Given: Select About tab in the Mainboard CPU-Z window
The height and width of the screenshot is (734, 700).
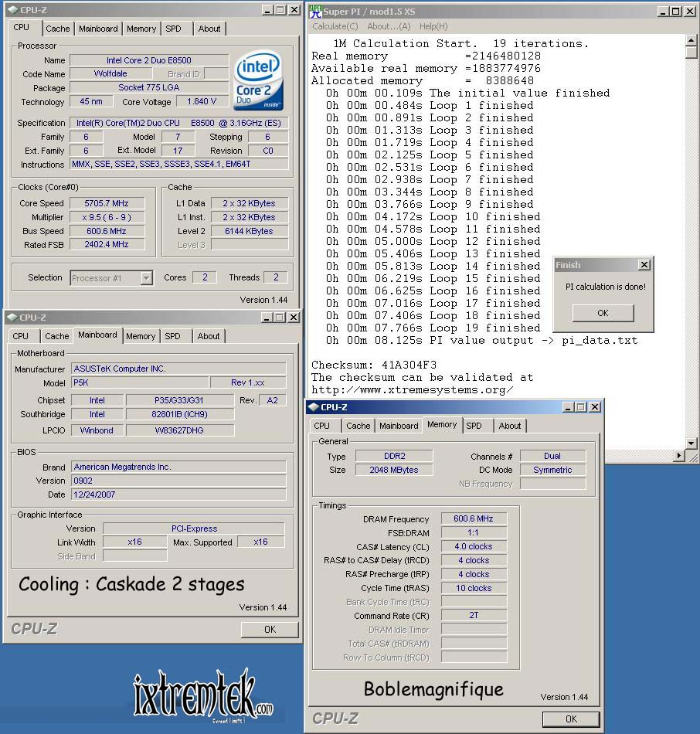Looking at the screenshot, I should point(209,336).
